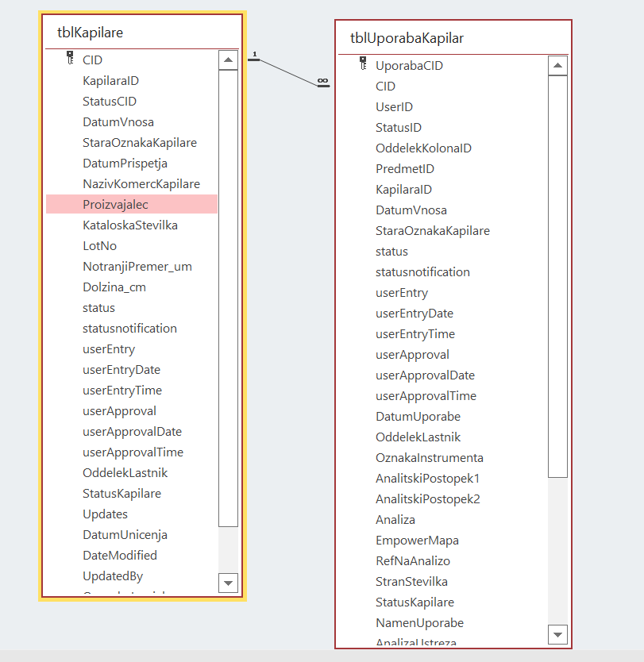This screenshot has width=644, height=662.
Task: Click the scroll up arrow in tblKapilare
Action: click(228, 60)
